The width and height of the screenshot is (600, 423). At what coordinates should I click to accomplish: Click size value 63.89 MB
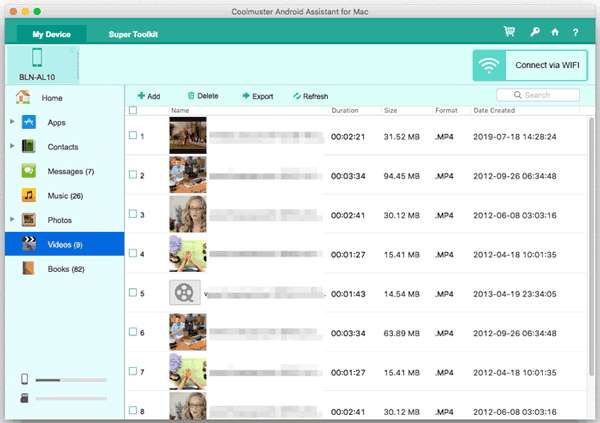401,333
